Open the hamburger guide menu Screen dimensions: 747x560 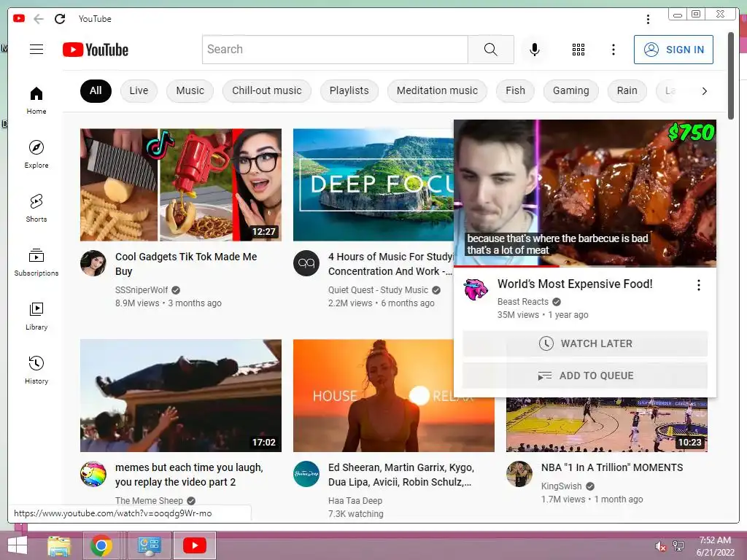click(36, 50)
